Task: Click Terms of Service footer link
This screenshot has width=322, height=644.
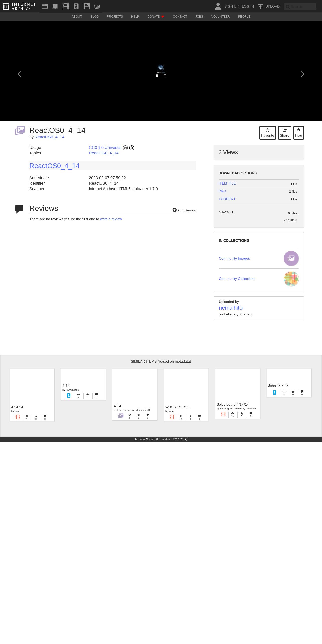Action: click(161, 439)
